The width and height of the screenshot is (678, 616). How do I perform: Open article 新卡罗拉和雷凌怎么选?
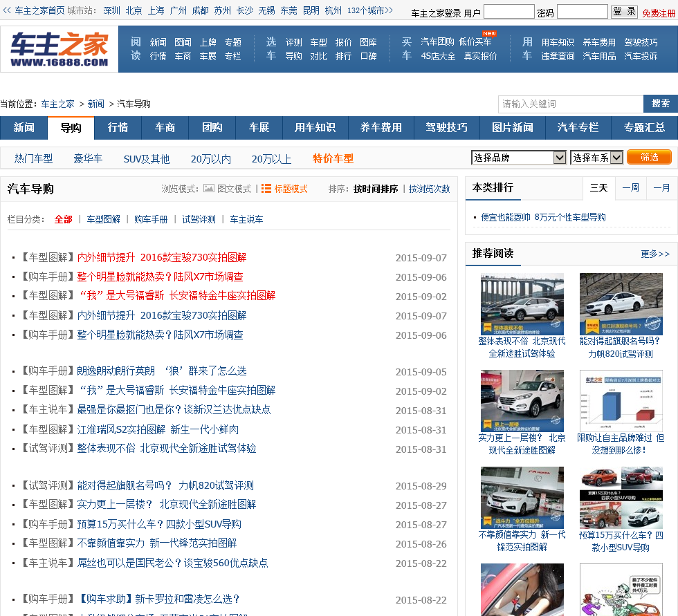(158, 599)
